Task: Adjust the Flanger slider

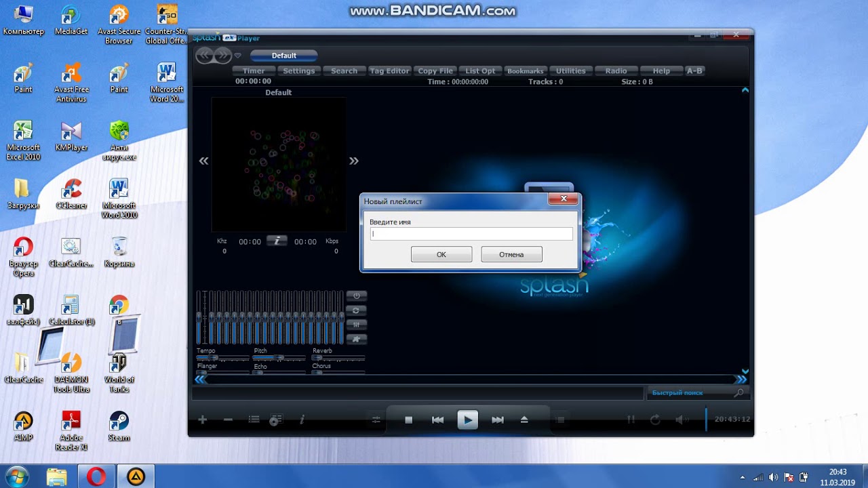Action: [223, 371]
